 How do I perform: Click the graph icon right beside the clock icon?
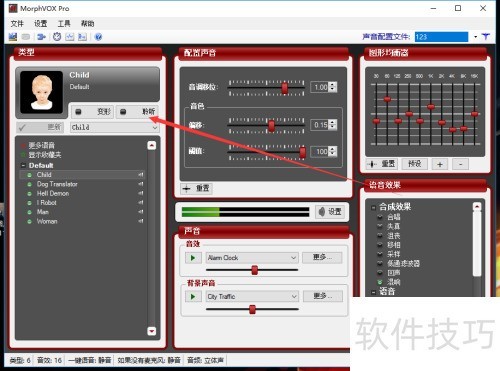[x=70, y=37]
